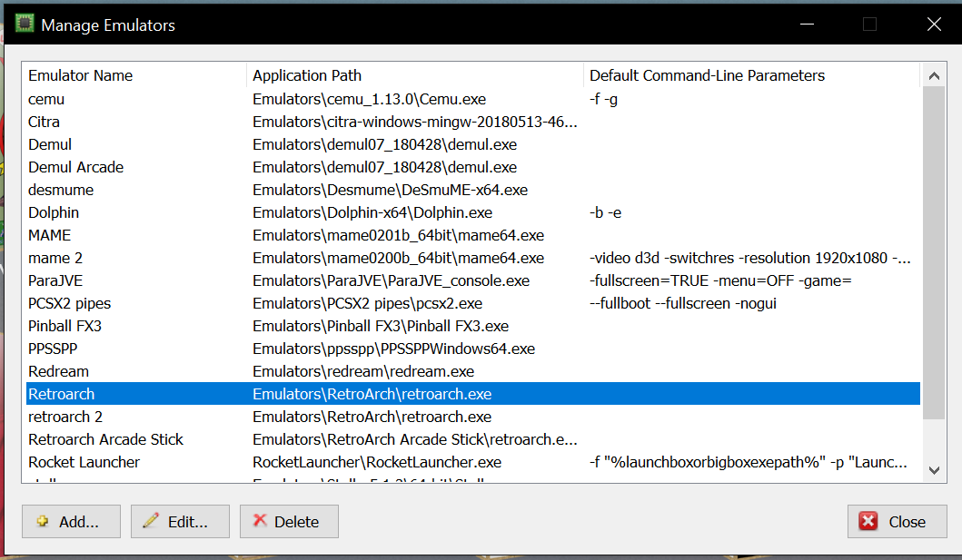
Task: Click the ParaJVE_console.exe application path
Action: 391,280
